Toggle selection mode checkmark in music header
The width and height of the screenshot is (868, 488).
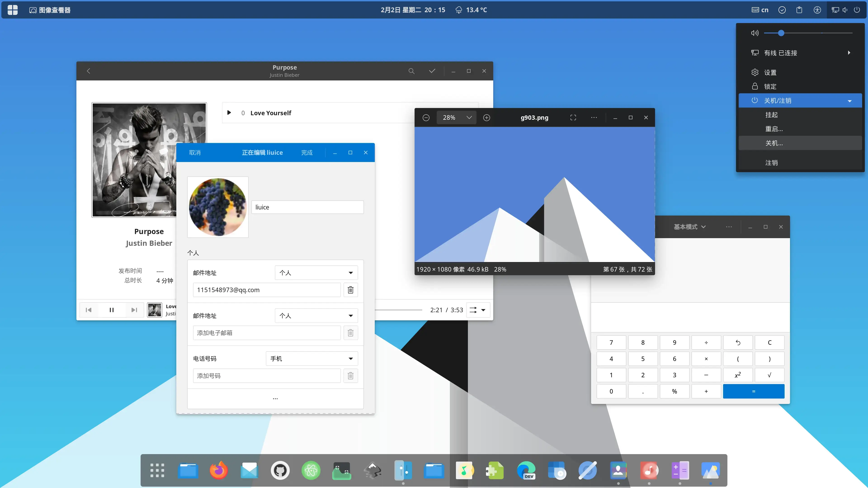coord(432,71)
